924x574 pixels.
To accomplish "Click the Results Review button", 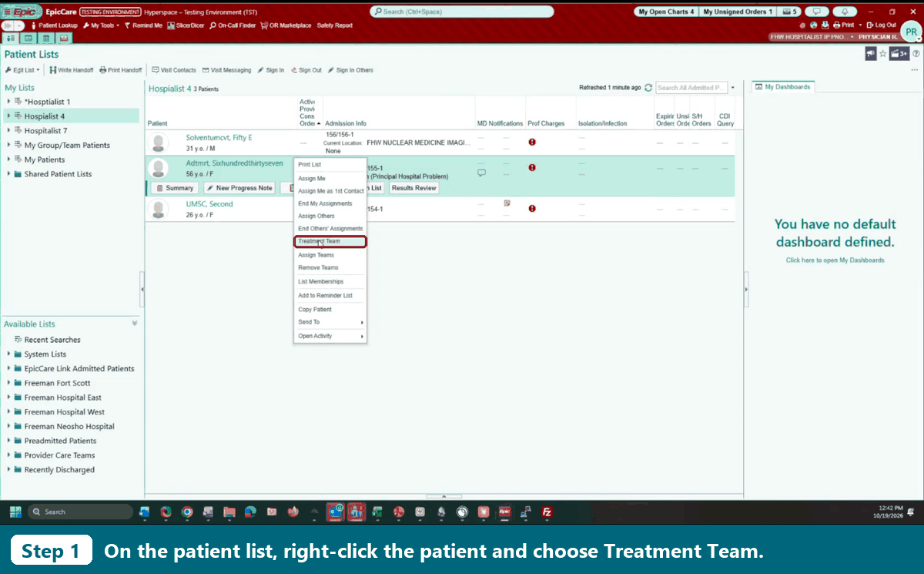I will [414, 188].
